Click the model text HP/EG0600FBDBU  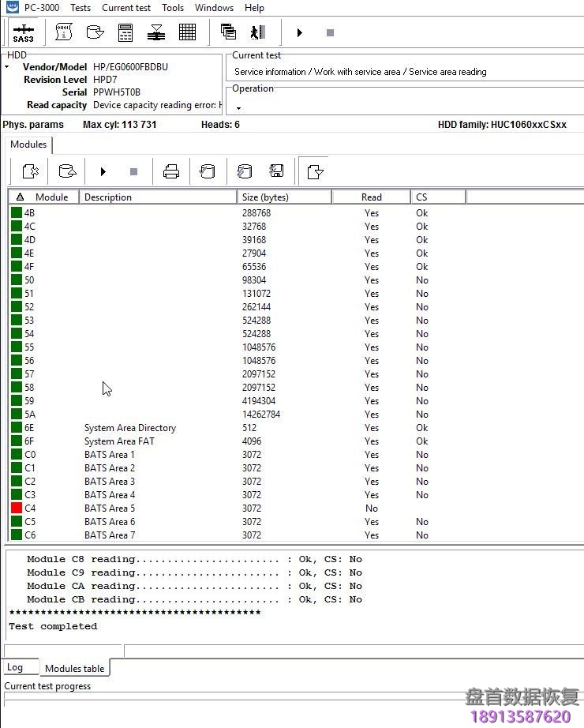(130, 67)
